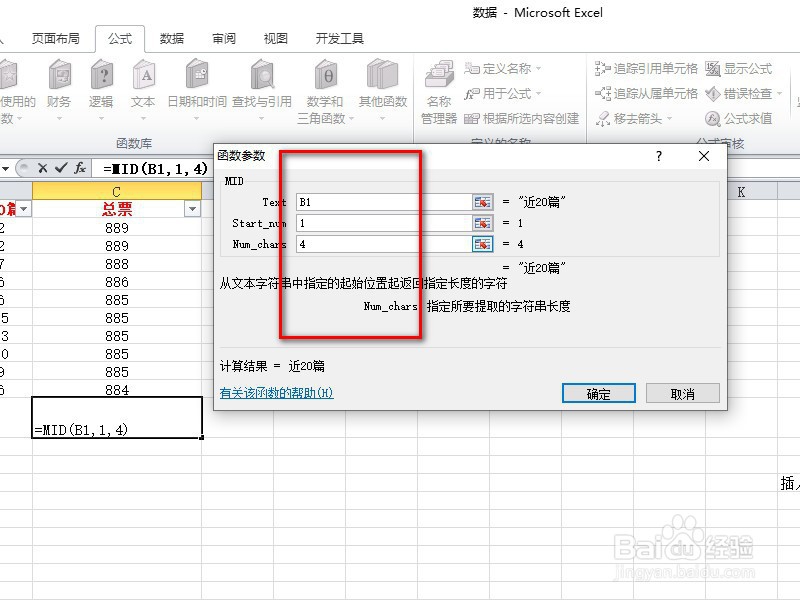800x600 pixels.
Task: Select column K header
Action: [741, 192]
